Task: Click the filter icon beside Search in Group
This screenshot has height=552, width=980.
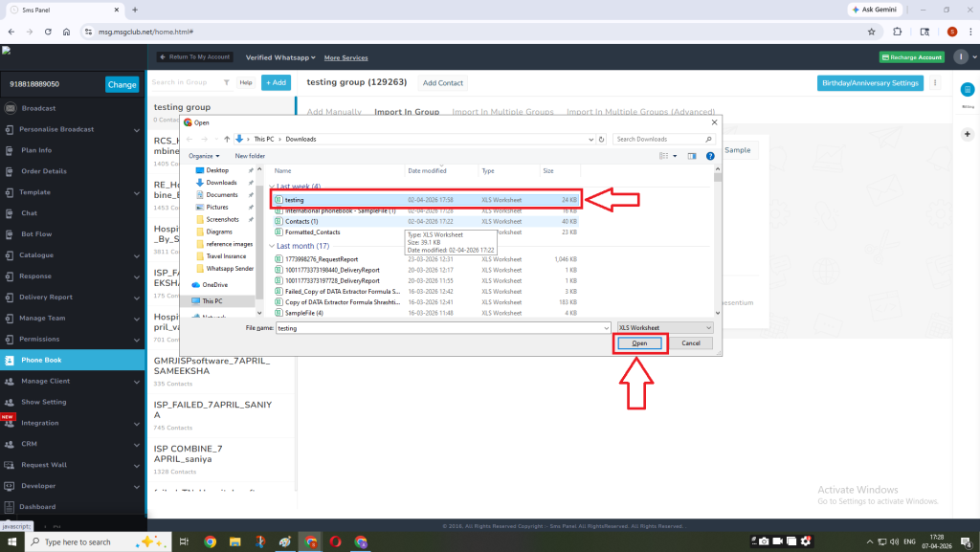Action: click(226, 83)
